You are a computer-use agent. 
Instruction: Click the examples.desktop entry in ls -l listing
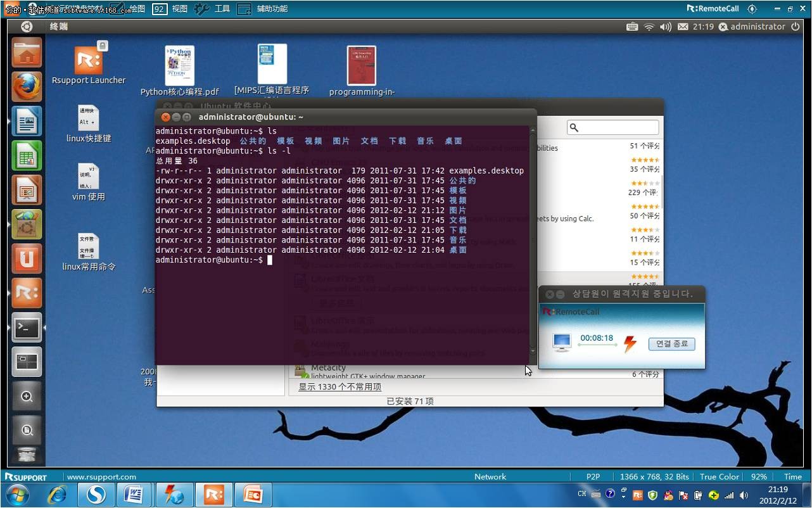(x=486, y=171)
